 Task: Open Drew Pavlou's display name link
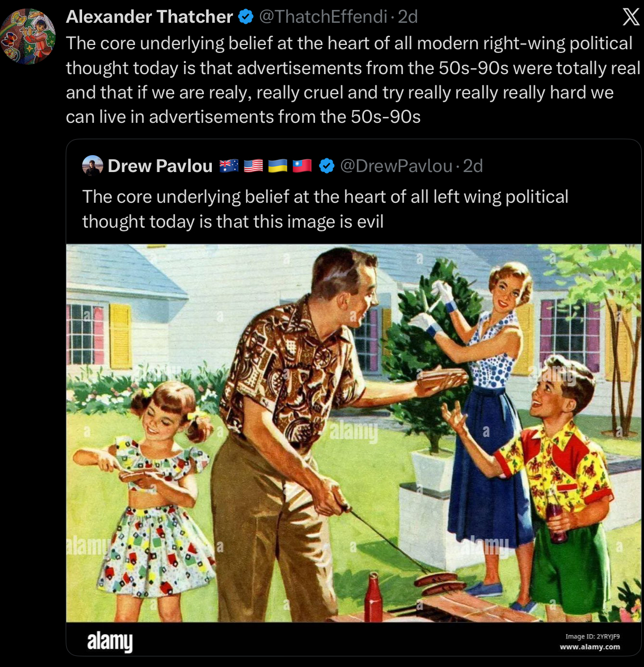point(160,166)
